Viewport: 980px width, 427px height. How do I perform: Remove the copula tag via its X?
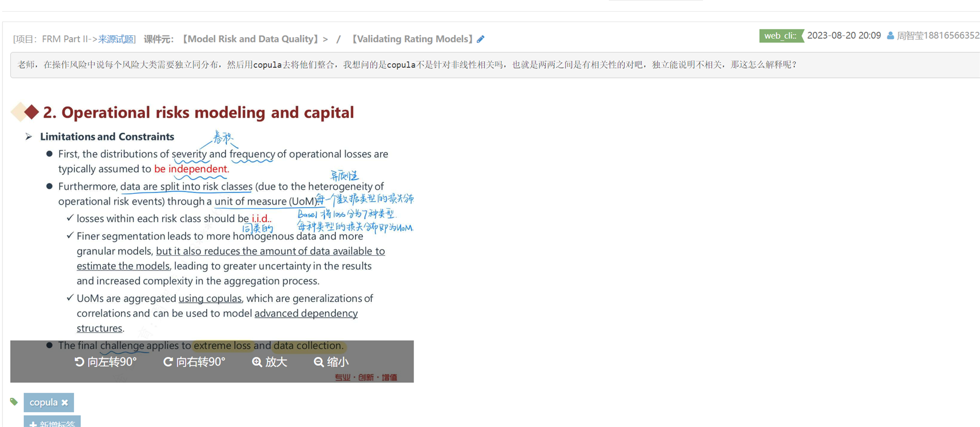(x=65, y=403)
